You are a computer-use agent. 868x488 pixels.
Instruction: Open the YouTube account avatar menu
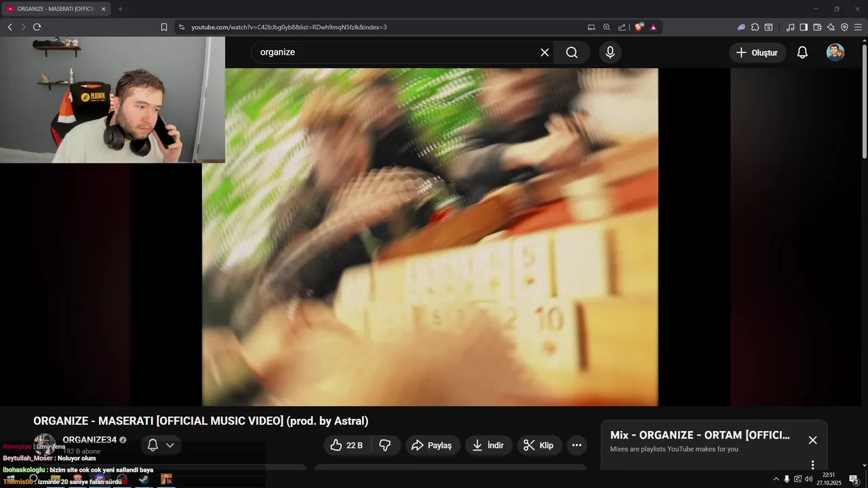click(835, 52)
